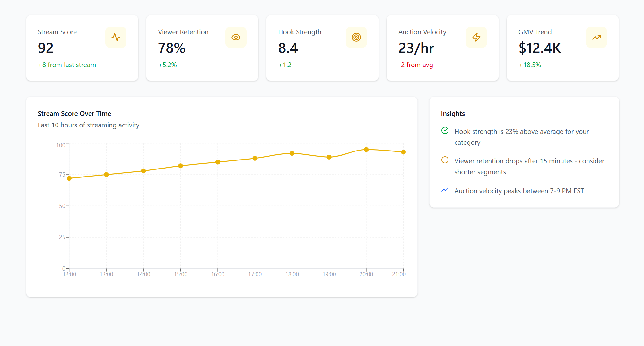Image resolution: width=644 pixels, height=346 pixels.
Task: Click the eye icon on Viewer Retention card
Action: tap(236, 37)
